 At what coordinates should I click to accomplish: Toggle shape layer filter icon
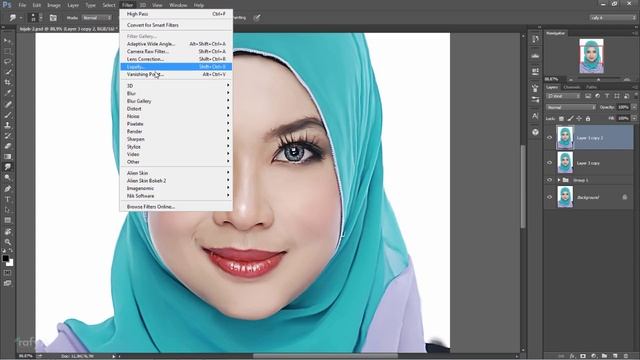[617, 96]
